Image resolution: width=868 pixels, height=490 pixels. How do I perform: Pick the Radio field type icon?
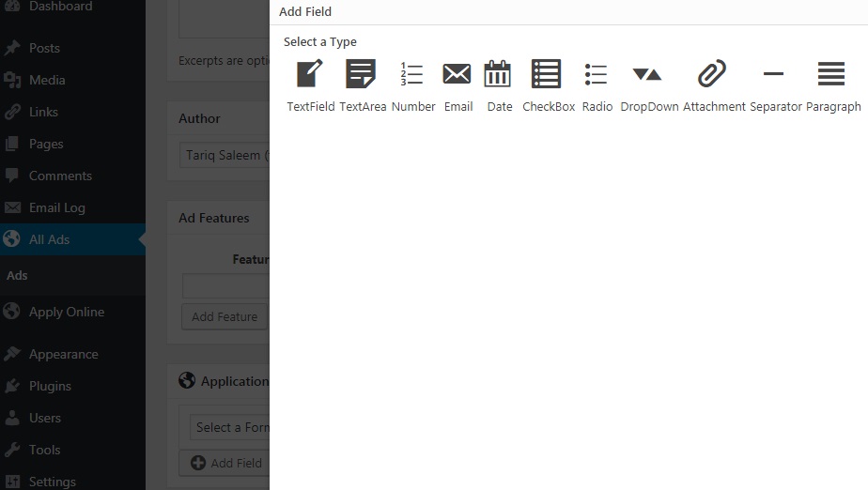click(x=597, y=74)
